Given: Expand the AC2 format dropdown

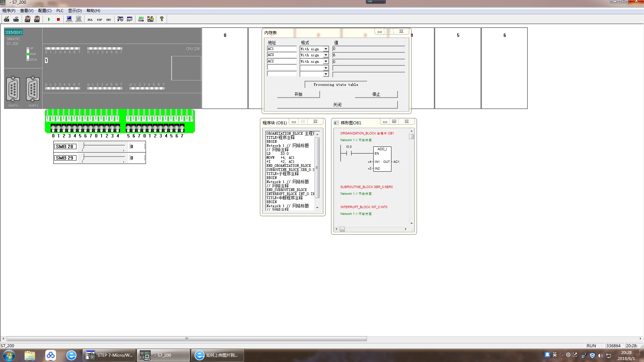Looking at the screenshot, I should pos(326,61).
